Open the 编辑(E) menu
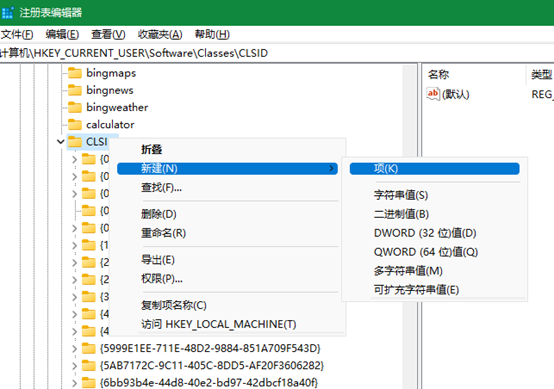The height and width of the screenshot is (389, 554). [62, 34]
